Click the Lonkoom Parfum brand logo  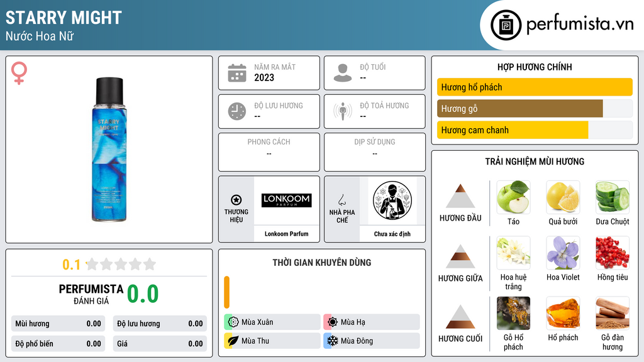click(287, 200)
